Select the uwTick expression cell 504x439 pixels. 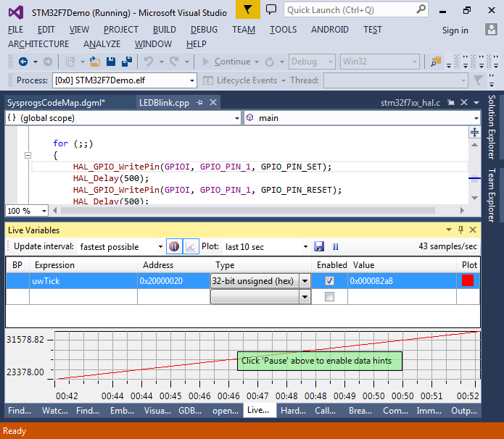click(83, 281)
